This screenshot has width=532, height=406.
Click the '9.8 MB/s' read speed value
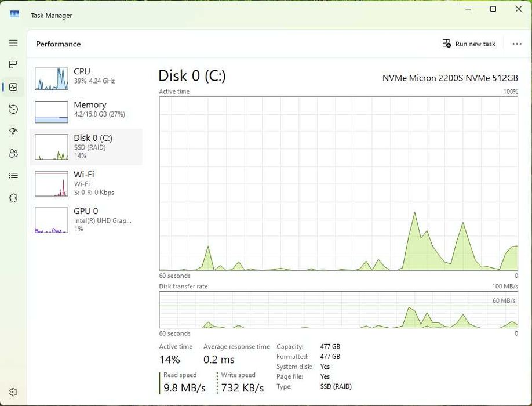[x=184, y=387]
